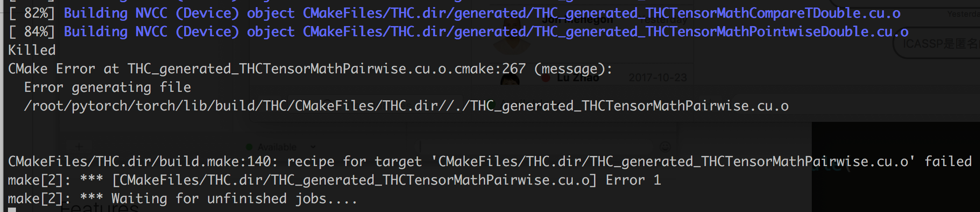Click the "Error 1" text
Screen dimensions: 980x212
point(633,180)
